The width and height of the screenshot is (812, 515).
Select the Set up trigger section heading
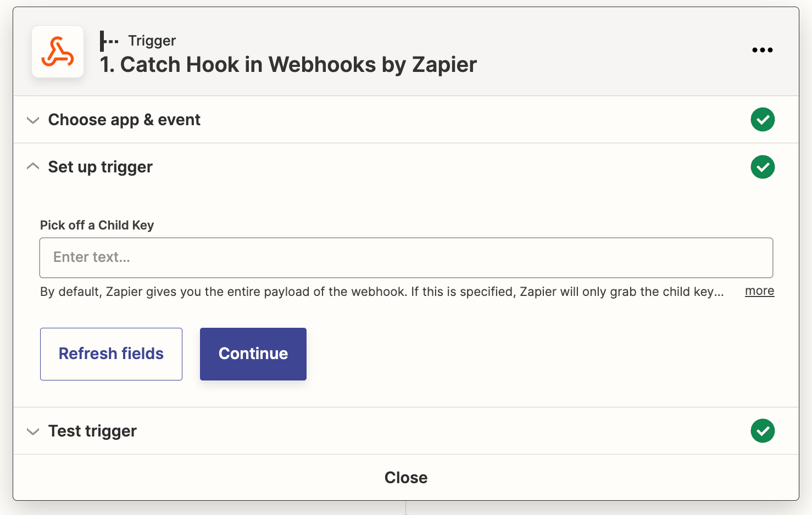(100, 167)
